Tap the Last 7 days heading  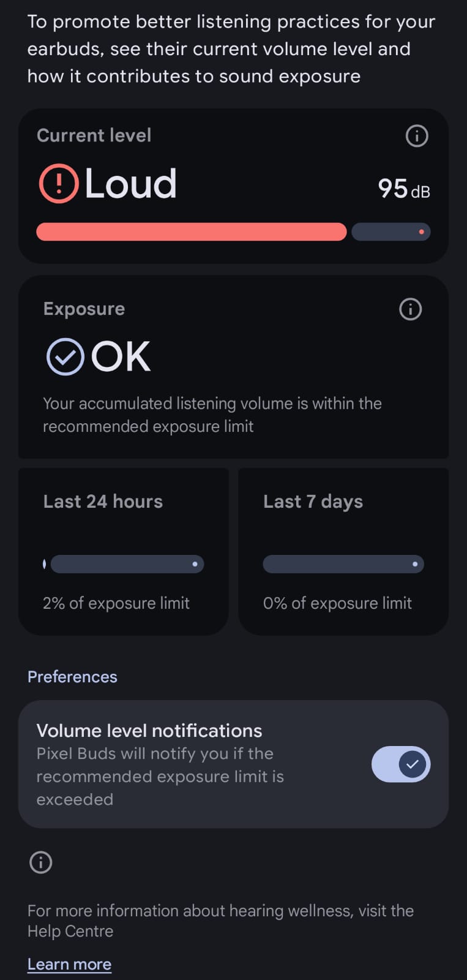313,502
